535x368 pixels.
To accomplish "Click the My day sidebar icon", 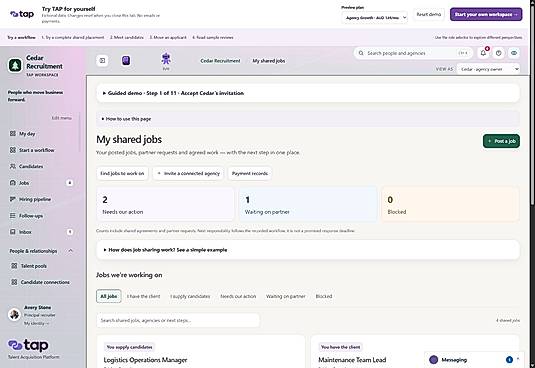I will [x=13, y=134].
